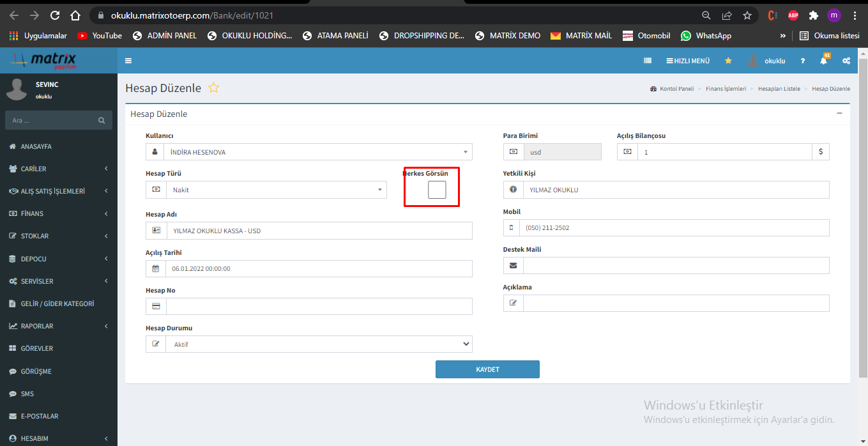Click into the Hesap No input field

318,307
